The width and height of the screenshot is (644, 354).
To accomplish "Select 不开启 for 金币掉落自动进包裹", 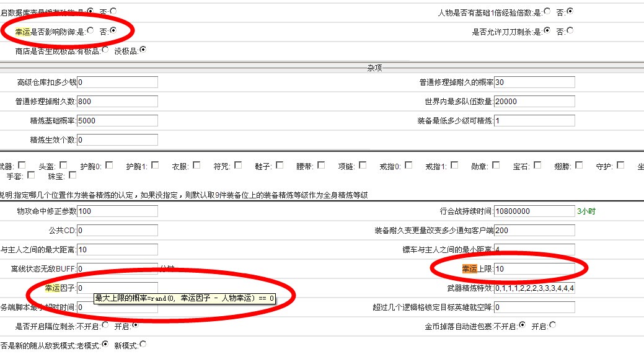I will [522, 325].
